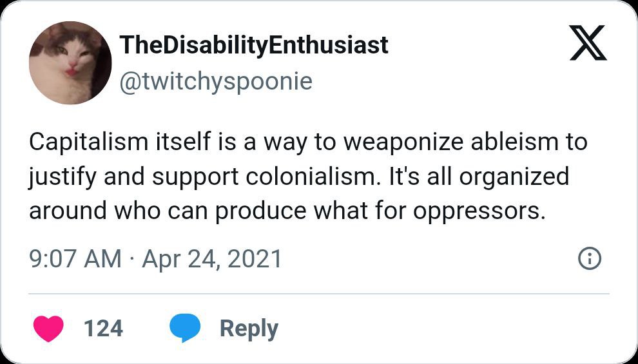Click the X logo in the corner
The height and width of the screenshot is (364, 638).
[588, 43]
